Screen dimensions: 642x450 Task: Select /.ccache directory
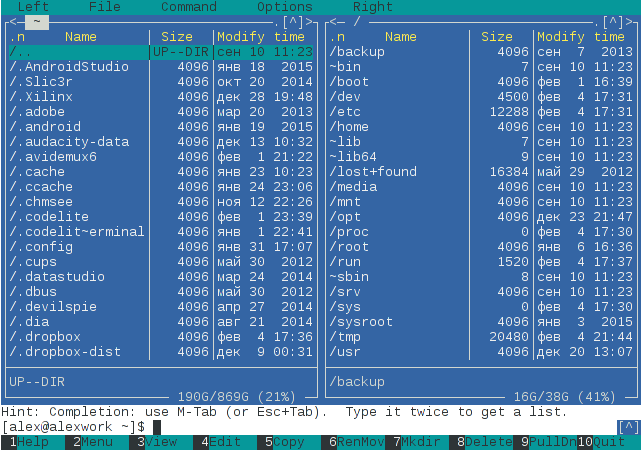point(161,187)
